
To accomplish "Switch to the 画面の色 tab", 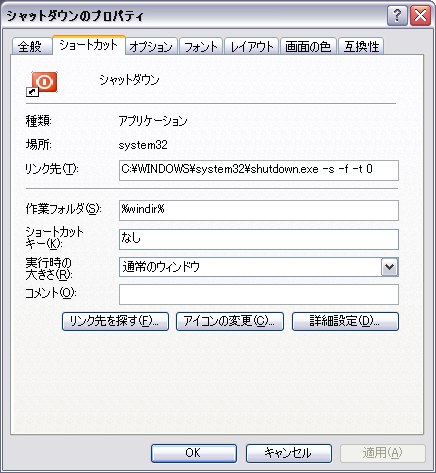I will 308,46.
